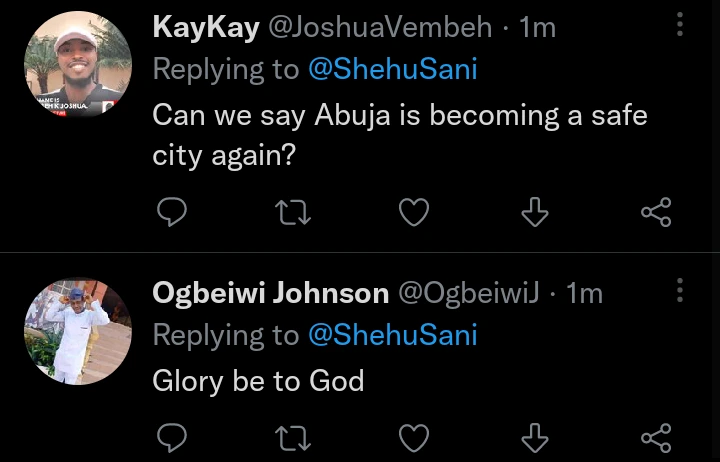
Task: Downvote Ogbeiwi Johnson's tweet
Action: [535, 437]
